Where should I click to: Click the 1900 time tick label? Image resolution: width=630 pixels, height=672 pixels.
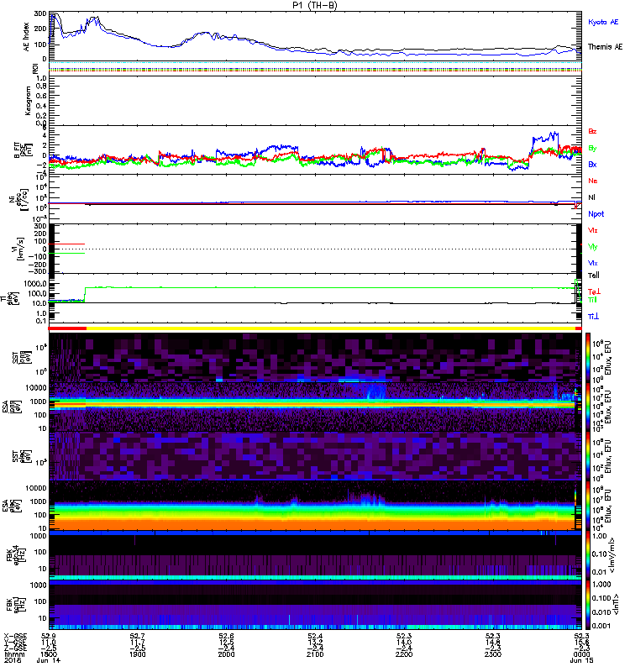click(137, 654)
